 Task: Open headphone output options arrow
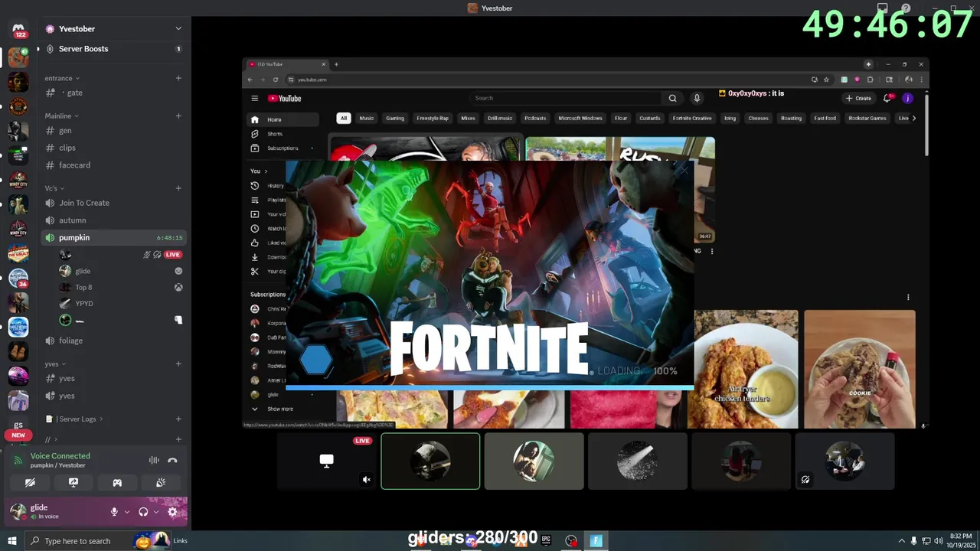[156, 512]
